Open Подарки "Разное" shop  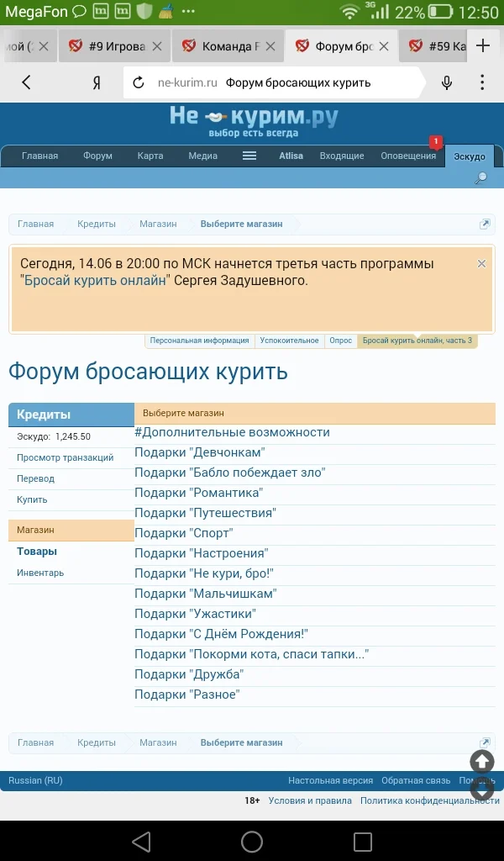187,695
